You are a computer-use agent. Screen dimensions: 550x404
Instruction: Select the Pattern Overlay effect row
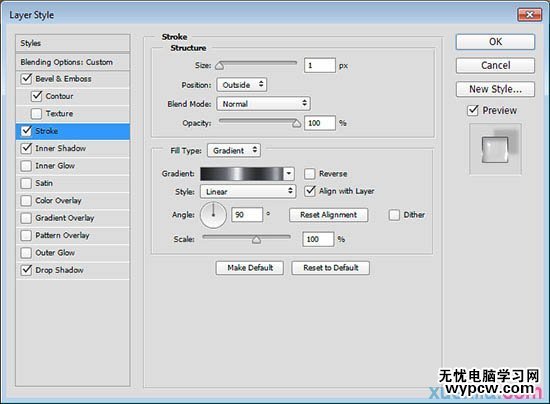tap(73, 235)
